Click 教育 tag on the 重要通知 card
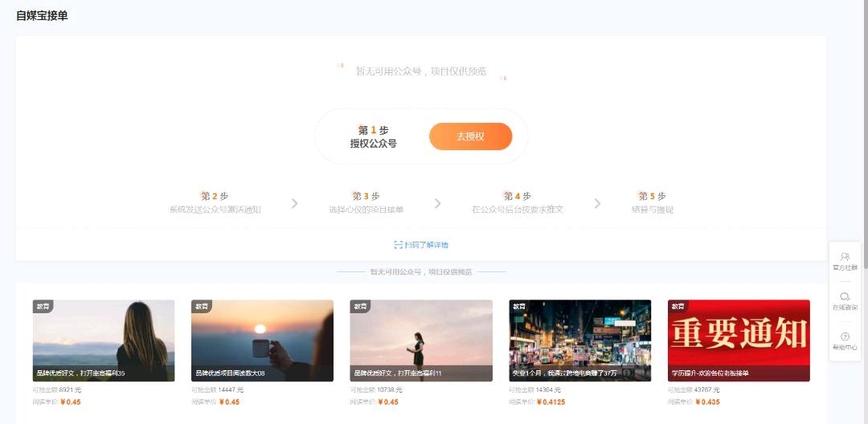The image size is (868, 424). 678,307
